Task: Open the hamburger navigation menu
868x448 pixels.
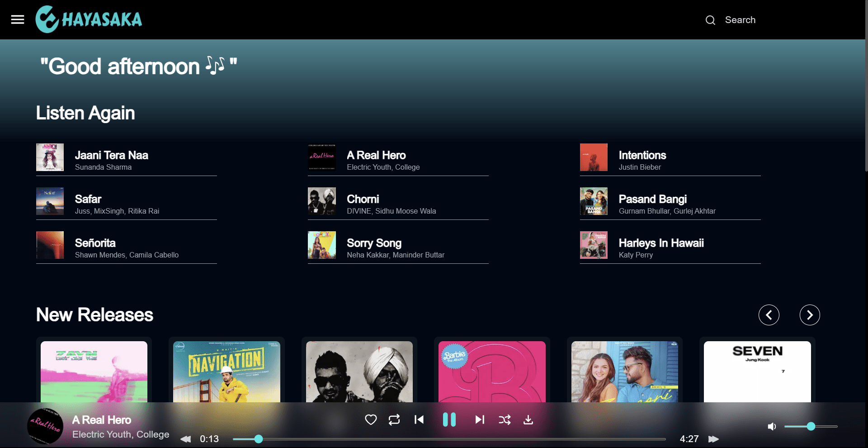Action: pyautogui.click(x=17, y=19)
